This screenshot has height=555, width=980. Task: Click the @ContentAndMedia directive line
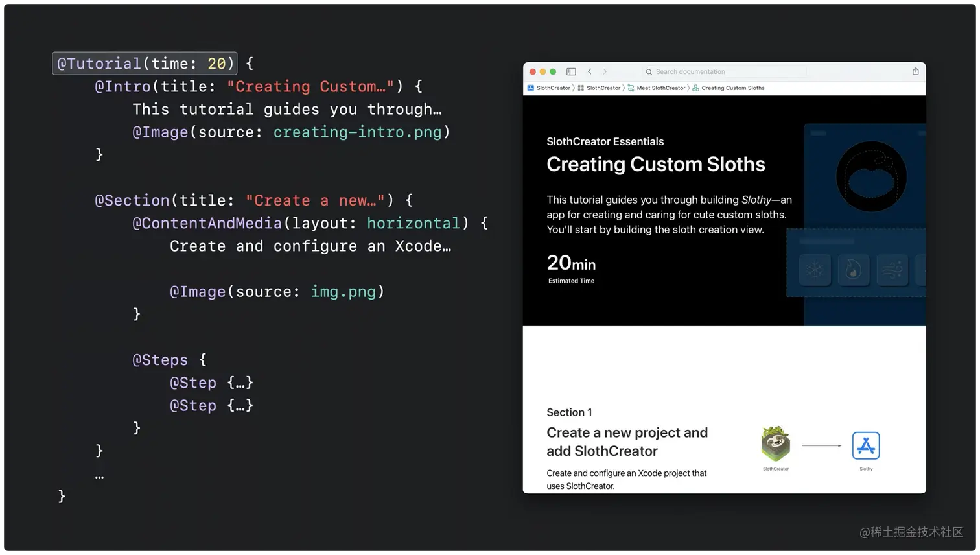[x=310, y=223]
